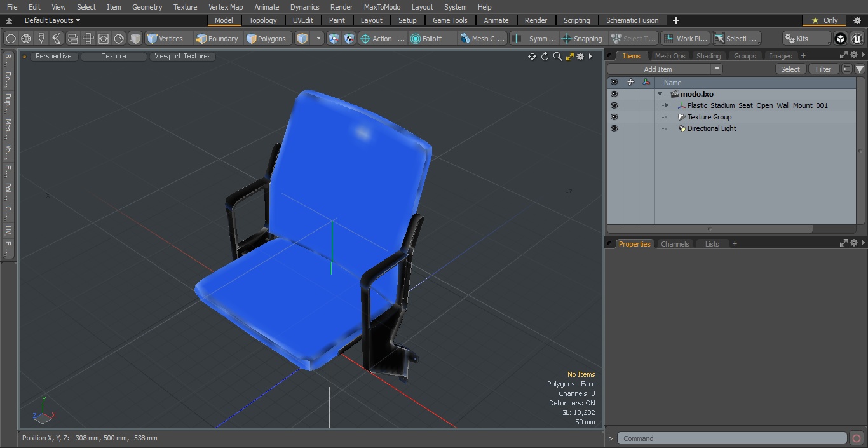Select the Directional Light item

click(712, 128)
